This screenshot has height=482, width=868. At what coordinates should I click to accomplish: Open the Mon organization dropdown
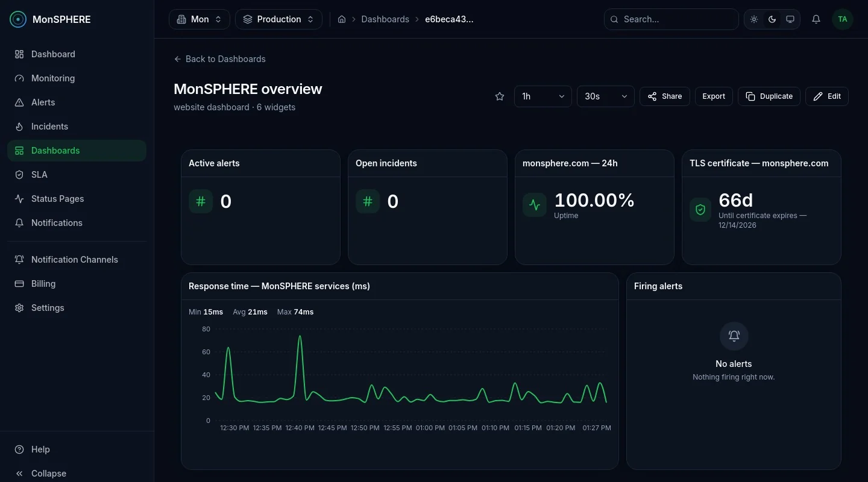pyautogui.click(x=200, y=19)
